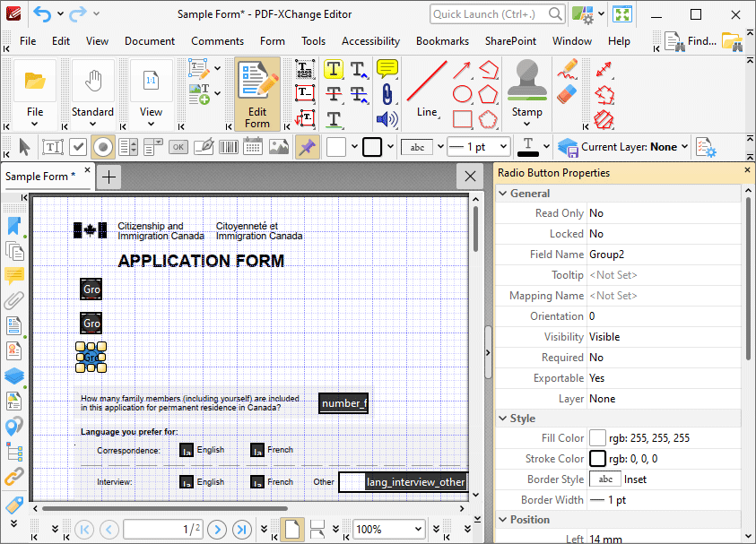This screenshot has height=544, width=756.
Task: Open the Layers side pane
Action: 14,376
